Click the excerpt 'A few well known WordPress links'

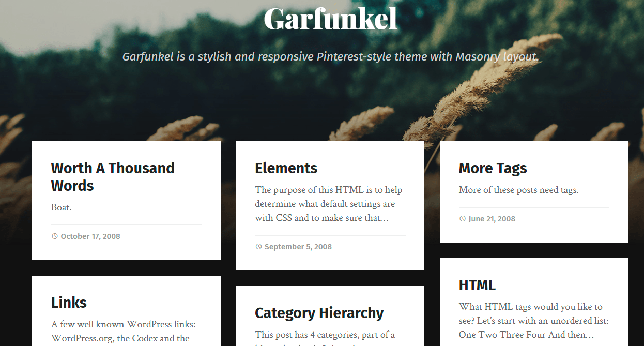click(124, 332)
